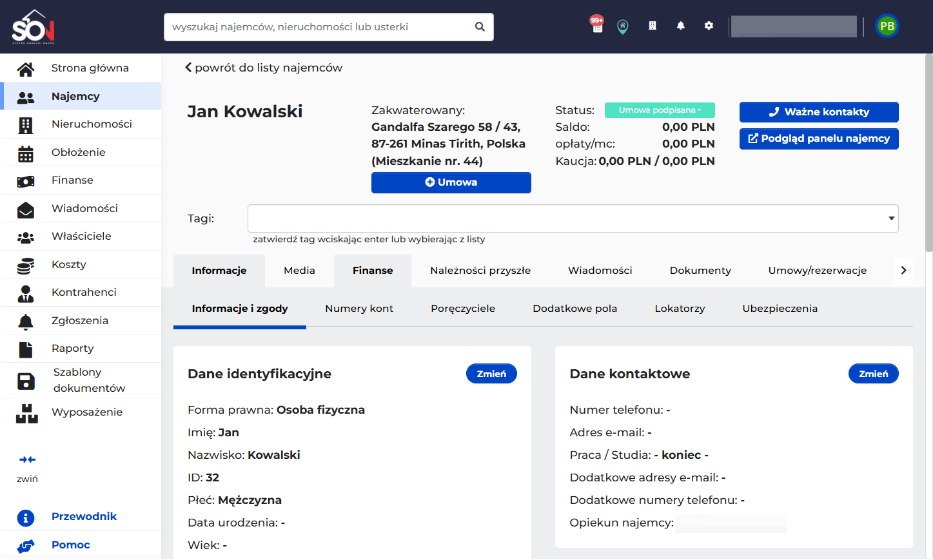933x560 pixels.
Task: Go back via powrót do listy najemców
Action: tap(264, 68)
